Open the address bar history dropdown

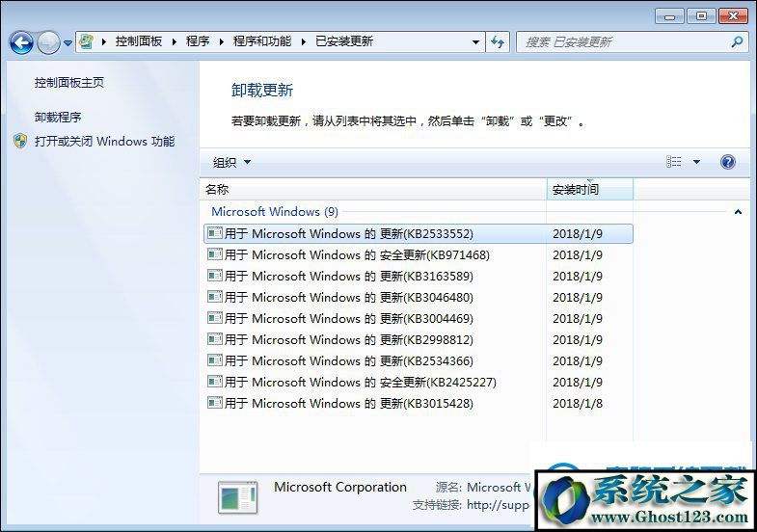tap(475, 42)
